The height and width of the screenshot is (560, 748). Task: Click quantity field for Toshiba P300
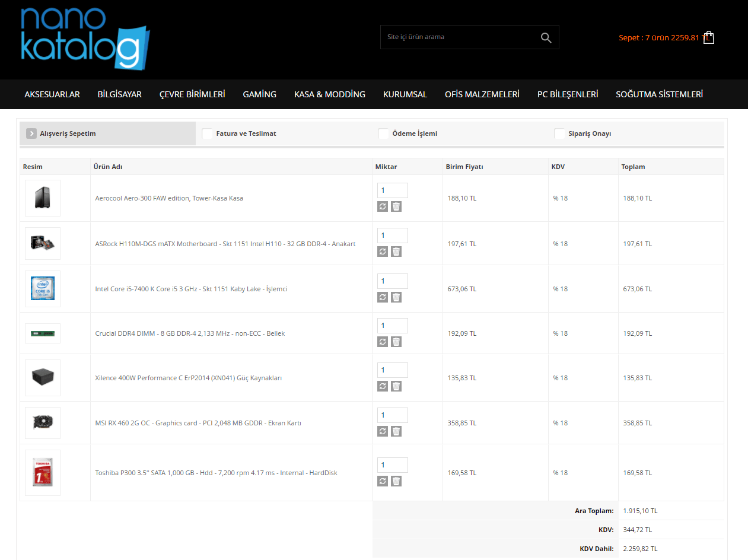pyautogui.click(x=393, y=465)
